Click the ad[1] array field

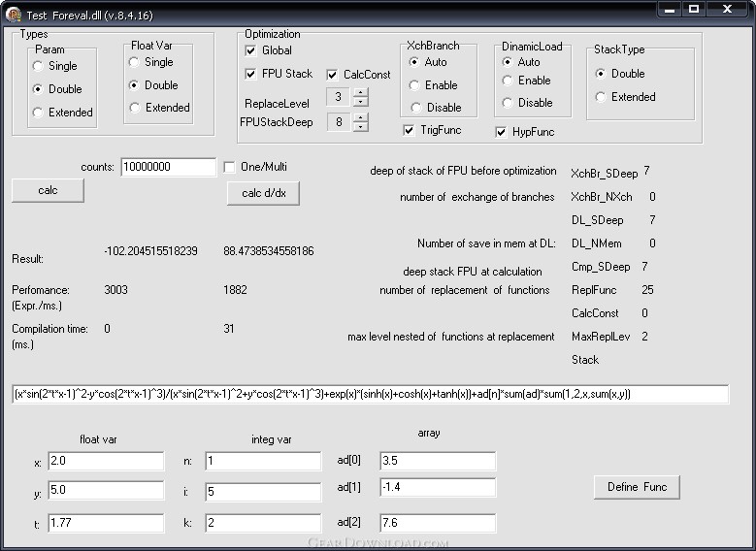(438, 487)
